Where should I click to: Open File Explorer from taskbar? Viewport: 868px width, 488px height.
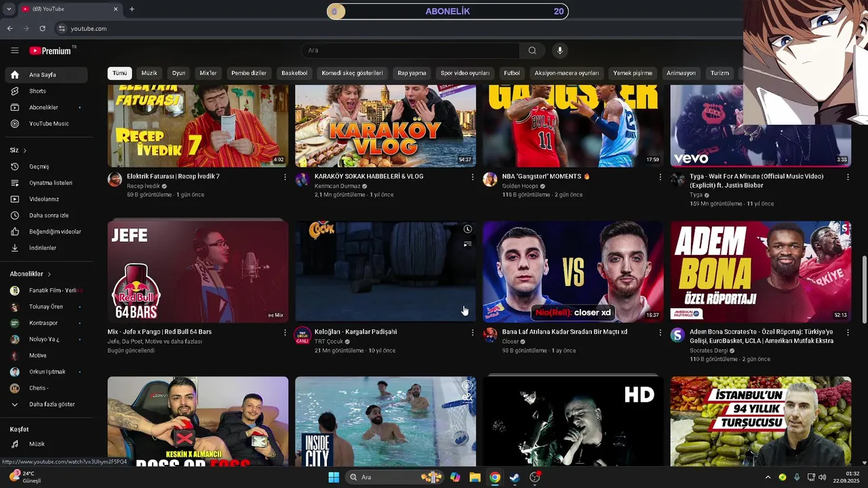[475, 477]
